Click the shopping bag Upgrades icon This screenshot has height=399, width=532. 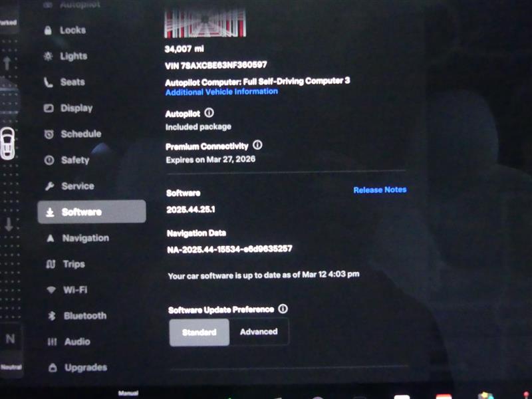pos(52,368)
